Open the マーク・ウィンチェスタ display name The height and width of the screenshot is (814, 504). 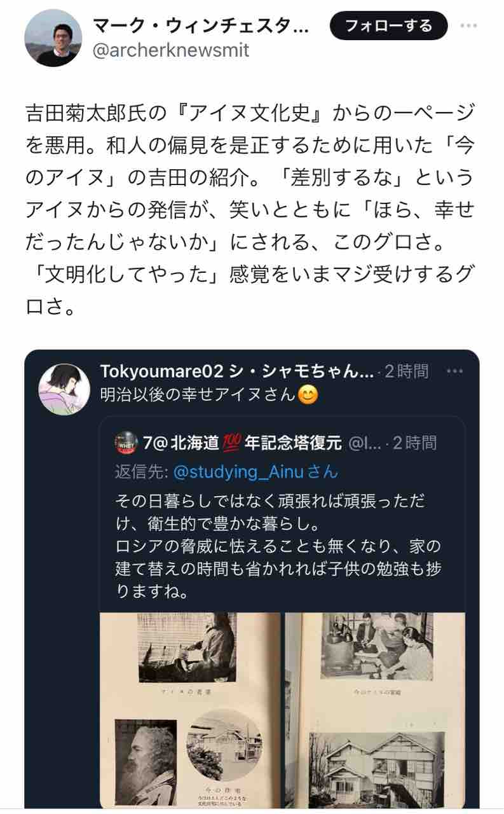pyautogui.click(x=200, y=26)
